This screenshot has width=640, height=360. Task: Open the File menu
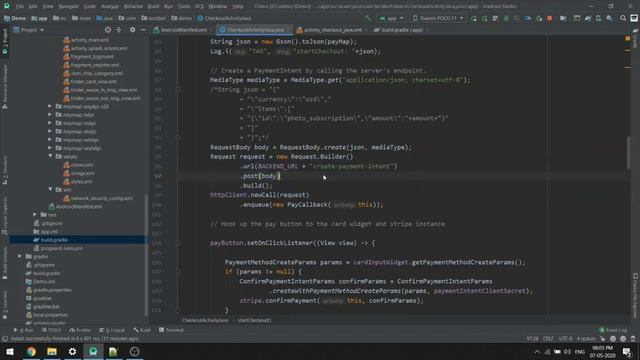point(20,6)
